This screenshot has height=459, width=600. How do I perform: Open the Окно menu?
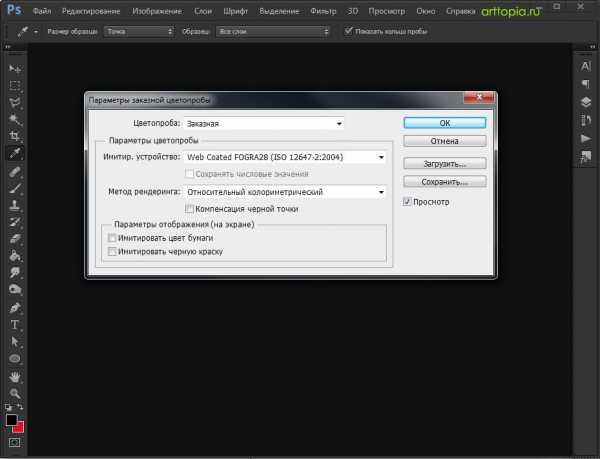tap(426, 11)
